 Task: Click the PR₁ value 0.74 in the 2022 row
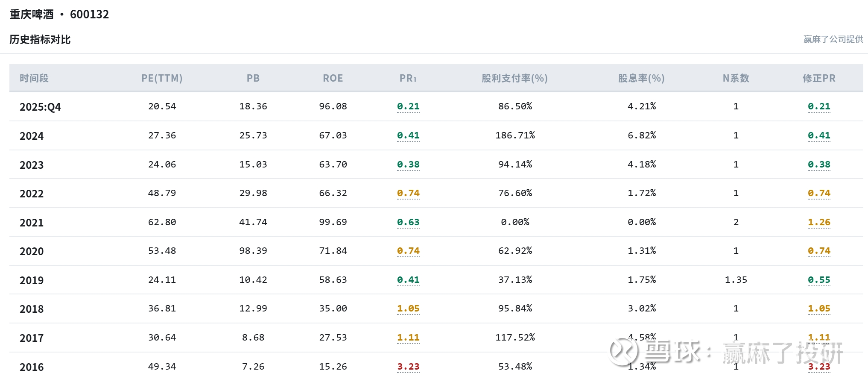click(408, 193)
